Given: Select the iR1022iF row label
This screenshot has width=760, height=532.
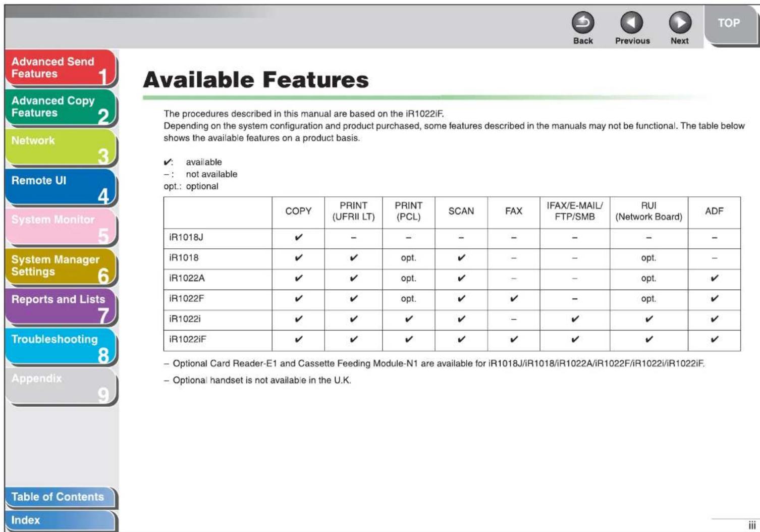Looking at the screenshot, I should 188,339.
